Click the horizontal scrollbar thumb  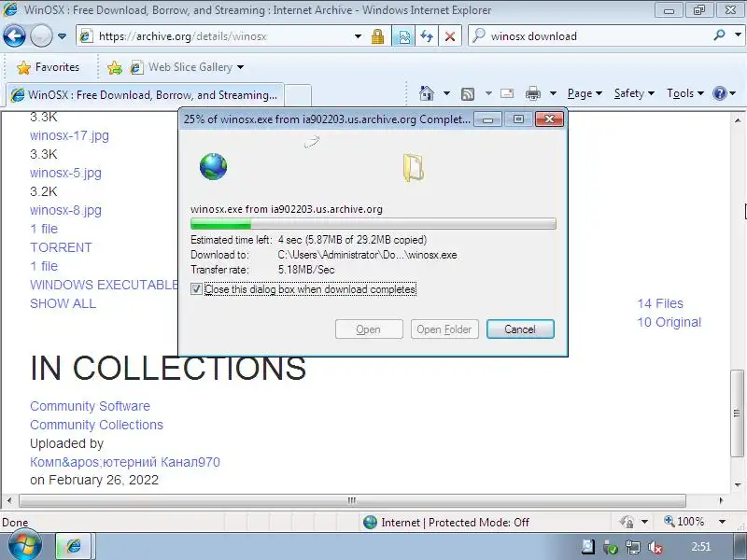(x=352, y=500)
